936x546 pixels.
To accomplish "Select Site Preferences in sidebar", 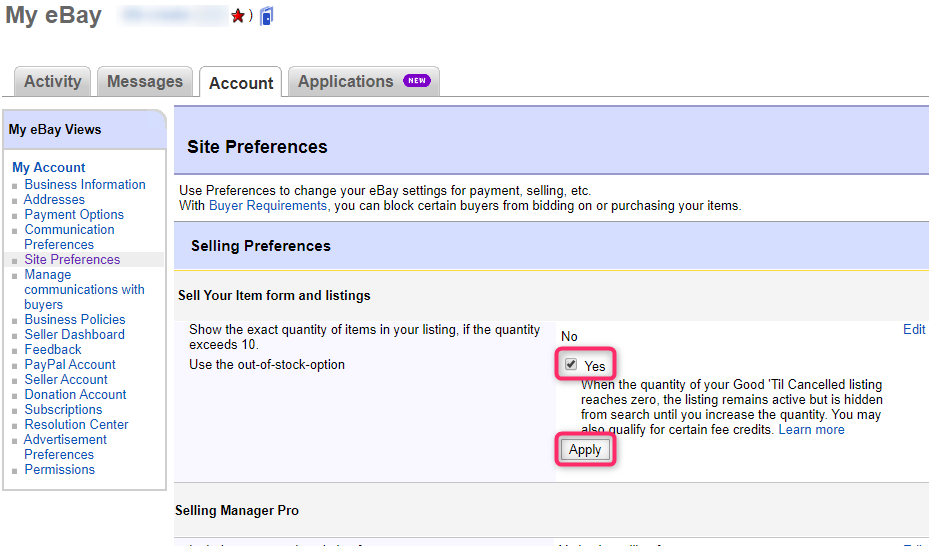I will [x=72, y=260].
